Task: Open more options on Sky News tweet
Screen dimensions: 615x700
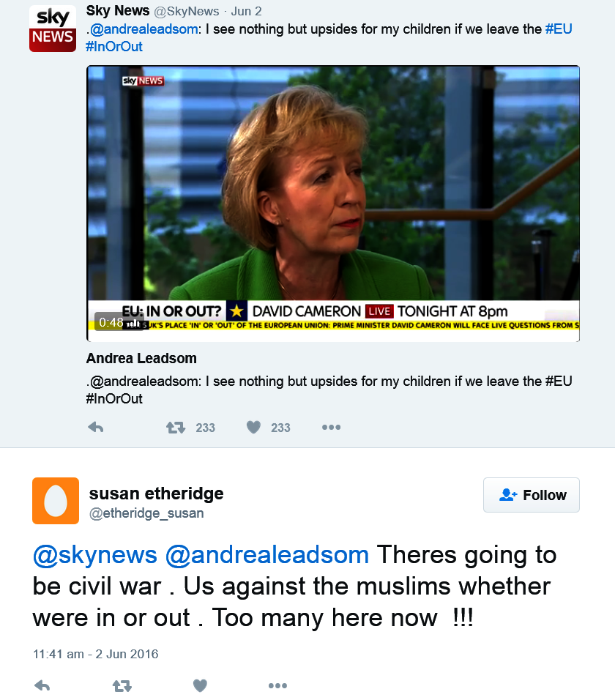Action: [331, 428]
